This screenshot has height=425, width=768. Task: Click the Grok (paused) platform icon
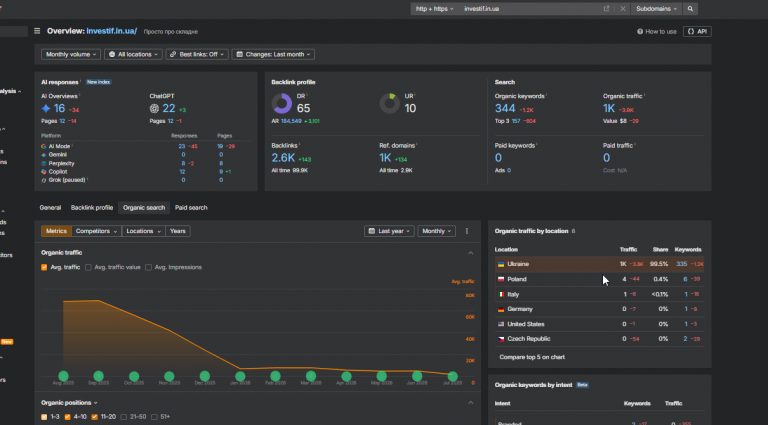point(44,180)
